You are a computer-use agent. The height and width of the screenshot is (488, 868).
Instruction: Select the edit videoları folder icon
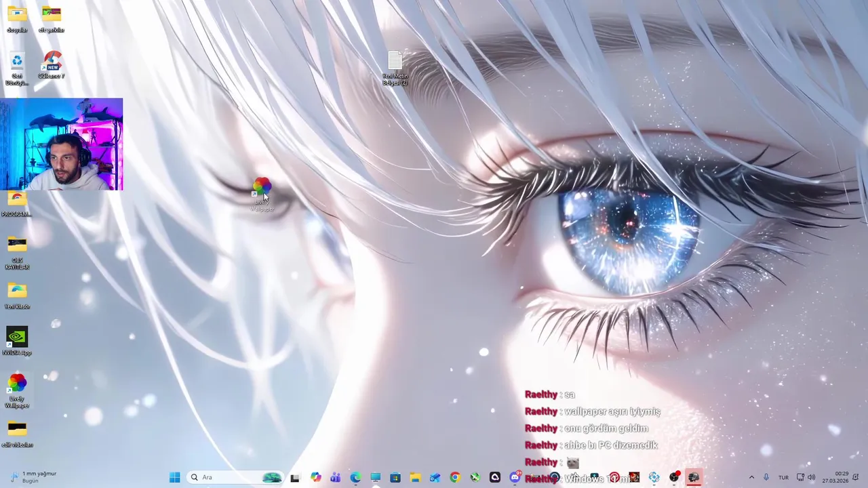pos(17,434)
